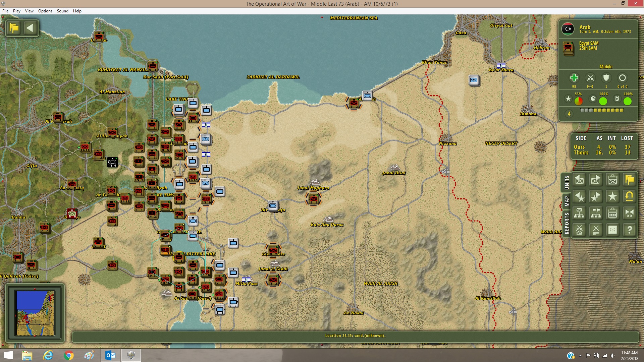Viewport: 644px width, 362px height.
Task: Click the single star formation icon
Action: click(612, 196)
